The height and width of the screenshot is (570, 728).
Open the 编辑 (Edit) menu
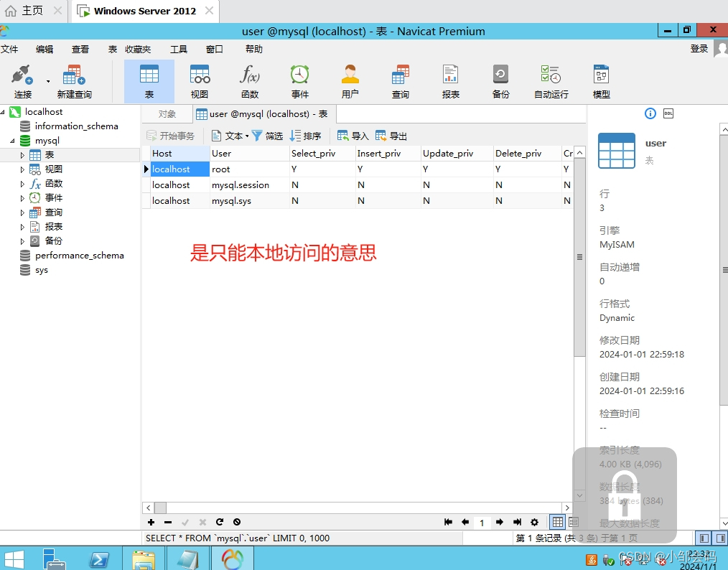pyautogui.click(x=45, y=50)
